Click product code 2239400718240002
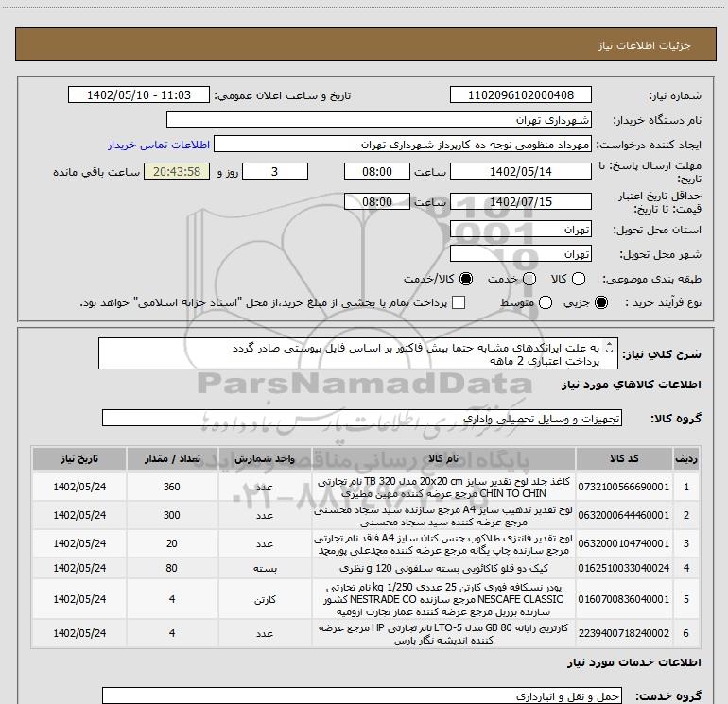The image size is (728, 704). click(624, 633)
